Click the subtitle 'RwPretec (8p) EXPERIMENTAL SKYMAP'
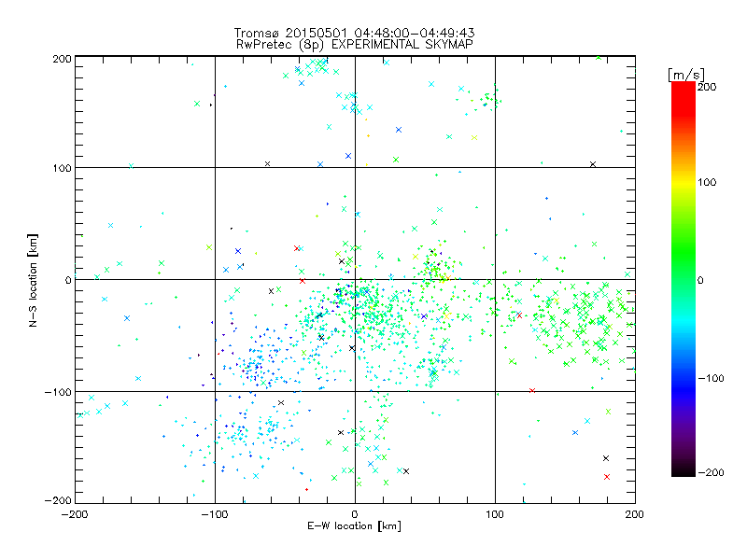Viewport: 747px width, 560px height. (x=355, y=45)
